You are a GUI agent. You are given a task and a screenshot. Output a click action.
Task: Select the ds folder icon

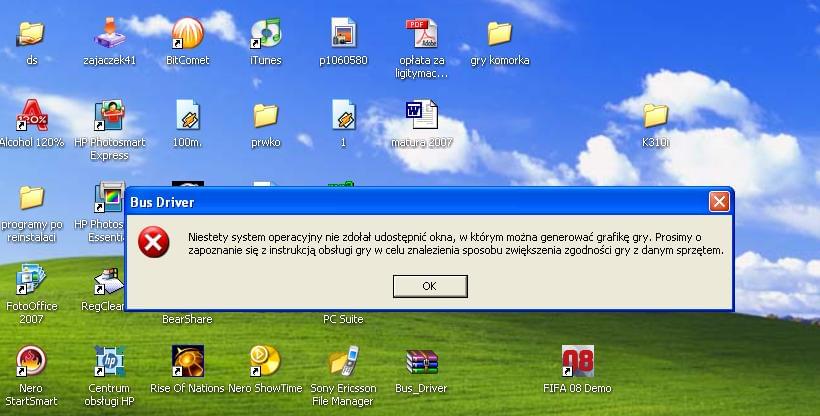tap(31, 34)
